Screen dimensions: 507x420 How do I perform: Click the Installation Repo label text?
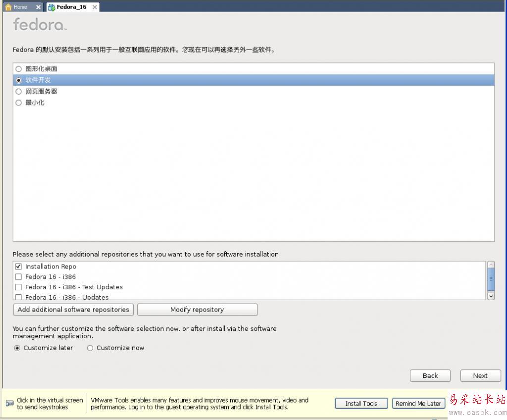(51, 266)
